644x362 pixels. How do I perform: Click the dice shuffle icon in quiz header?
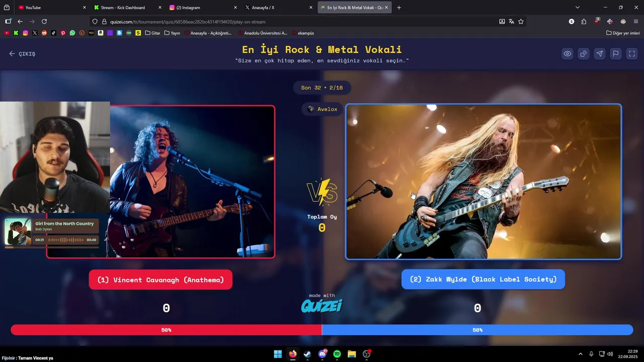584,54
